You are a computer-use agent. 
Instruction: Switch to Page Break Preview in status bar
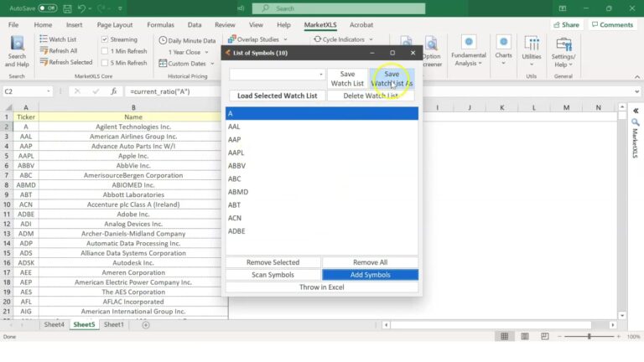[x=545, y=337]
